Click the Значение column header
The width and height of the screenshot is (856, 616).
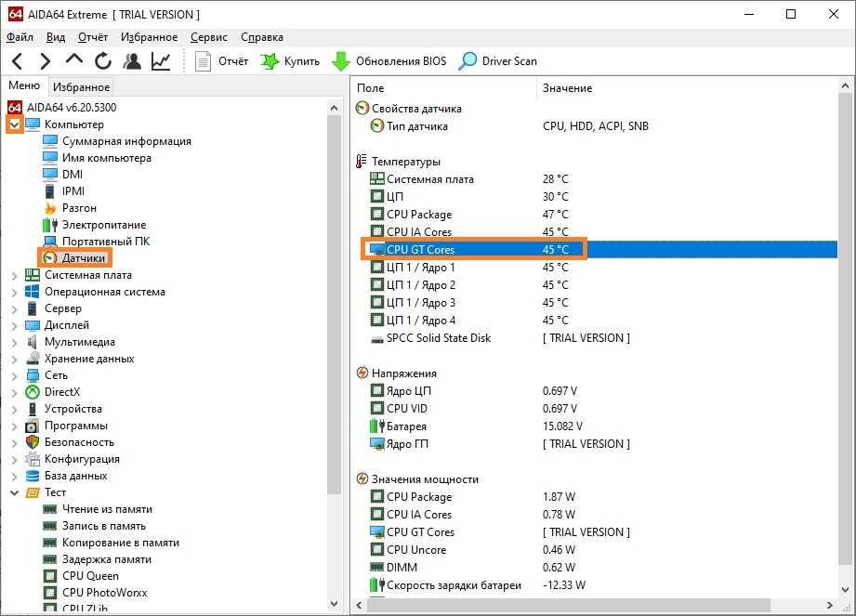pos(567,87)
